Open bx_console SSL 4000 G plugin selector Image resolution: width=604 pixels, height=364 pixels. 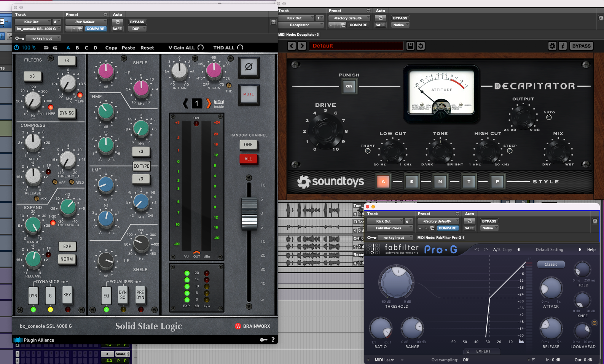click(x=38, y=29)
